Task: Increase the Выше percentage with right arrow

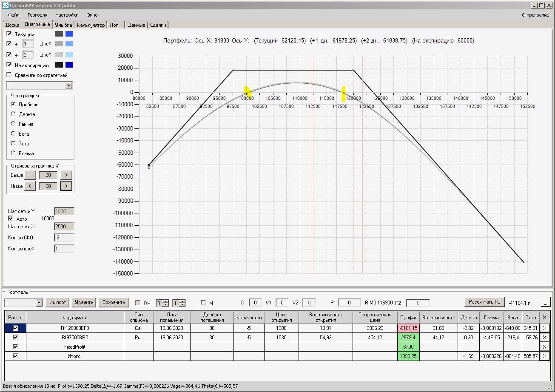Action: click(66, 175)
